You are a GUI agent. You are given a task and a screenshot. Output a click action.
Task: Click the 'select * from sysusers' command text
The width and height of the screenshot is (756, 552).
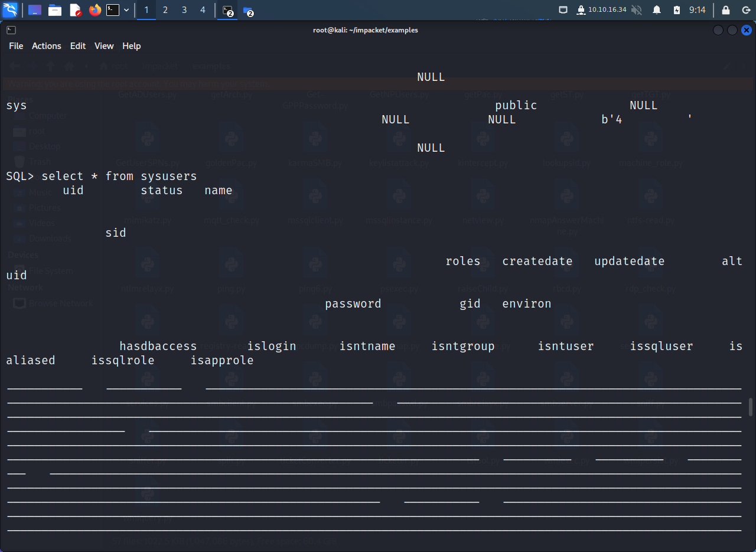coord(119,176)
